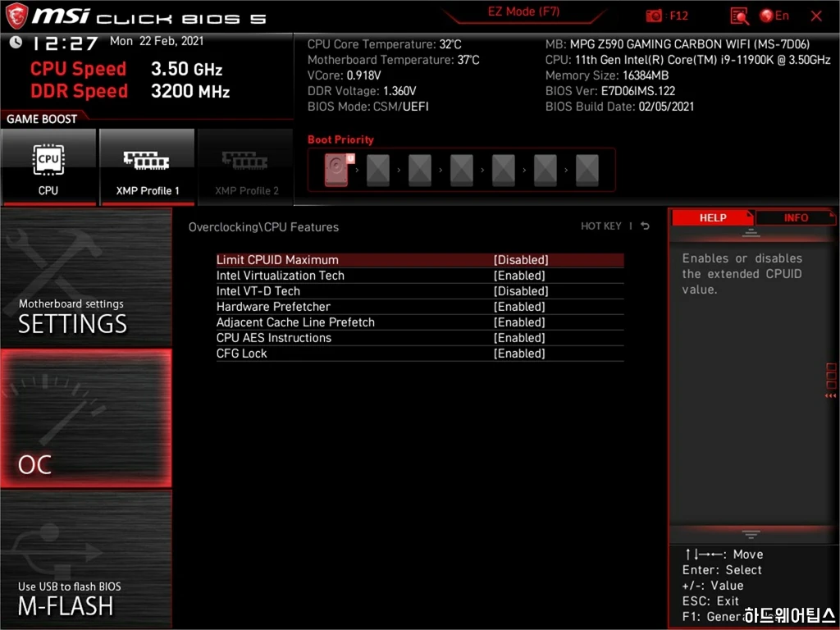This screenshot has height=630, width=840.
Task: Exit the BIOS with the X icon
Action: click(816, 16)
